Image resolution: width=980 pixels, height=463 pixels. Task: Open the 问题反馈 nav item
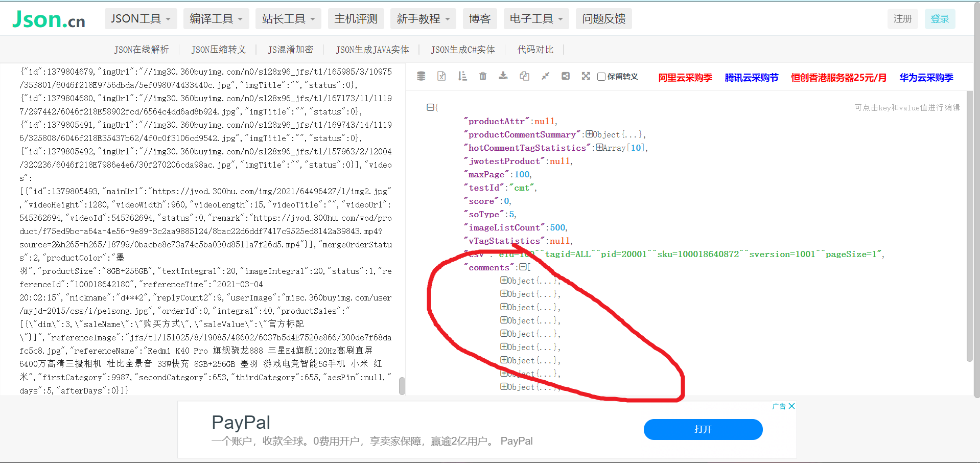pos(604,19)
